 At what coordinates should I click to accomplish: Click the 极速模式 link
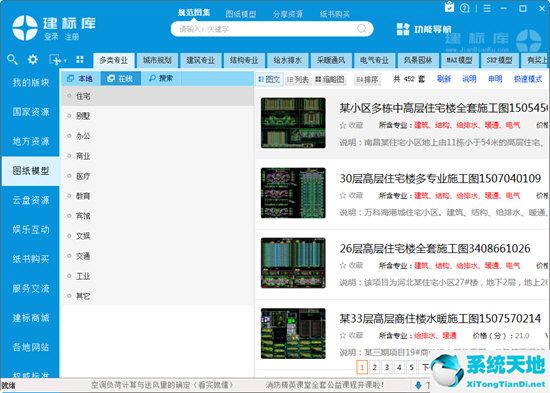click(528, 79)
